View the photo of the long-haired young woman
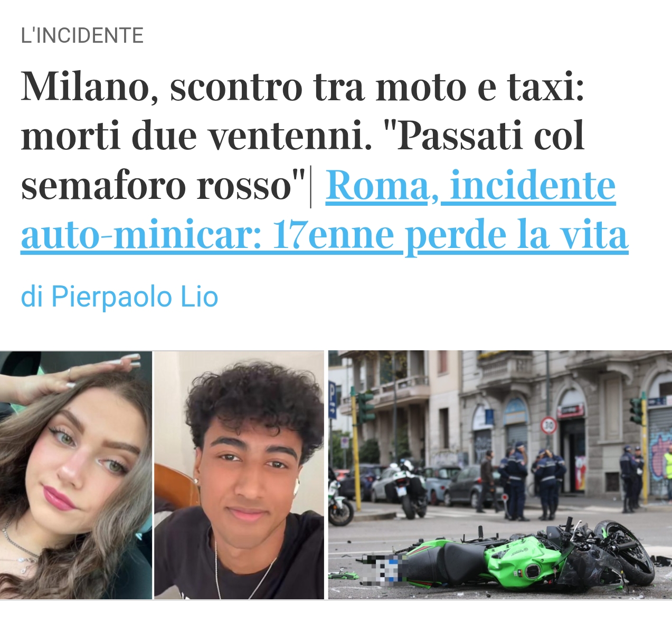Image resolution: width=672 pixels, height=622 pixels. [x=76, y=475]
